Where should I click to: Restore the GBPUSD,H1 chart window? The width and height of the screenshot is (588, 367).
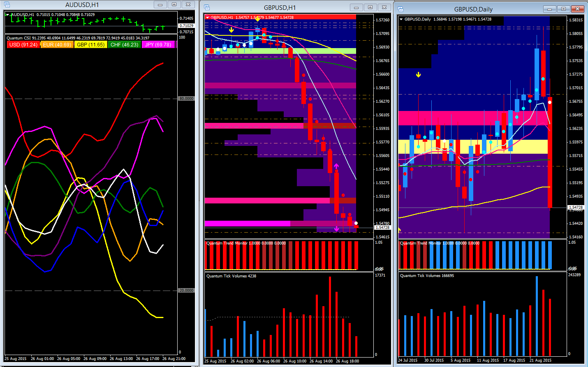(x=370, y=7)
